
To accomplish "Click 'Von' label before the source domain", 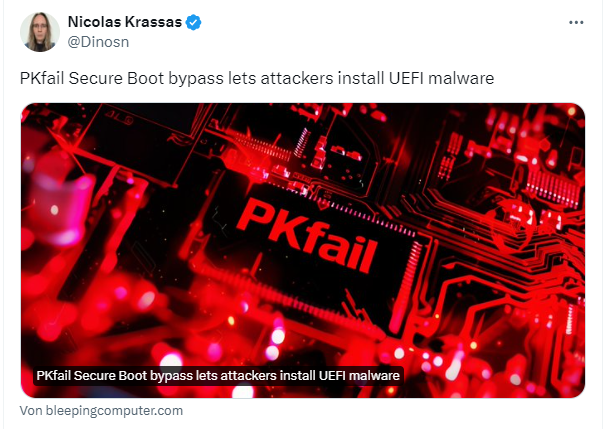I will [31, 411].
